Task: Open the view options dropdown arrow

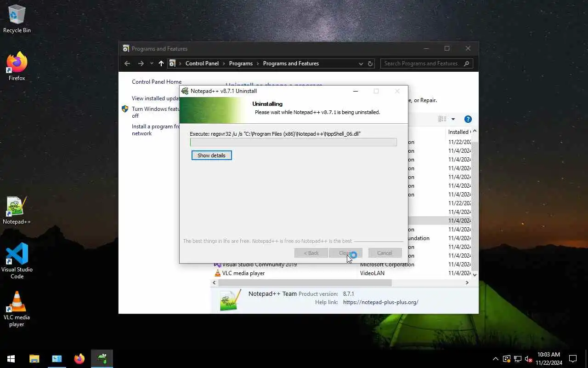Action: 453,119
